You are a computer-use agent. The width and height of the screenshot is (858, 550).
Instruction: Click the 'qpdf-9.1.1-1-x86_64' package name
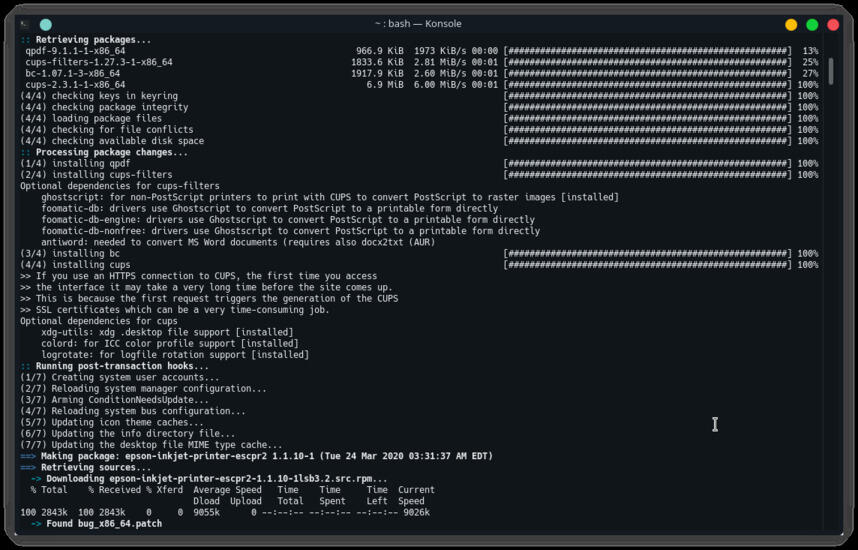coord(75,51)
